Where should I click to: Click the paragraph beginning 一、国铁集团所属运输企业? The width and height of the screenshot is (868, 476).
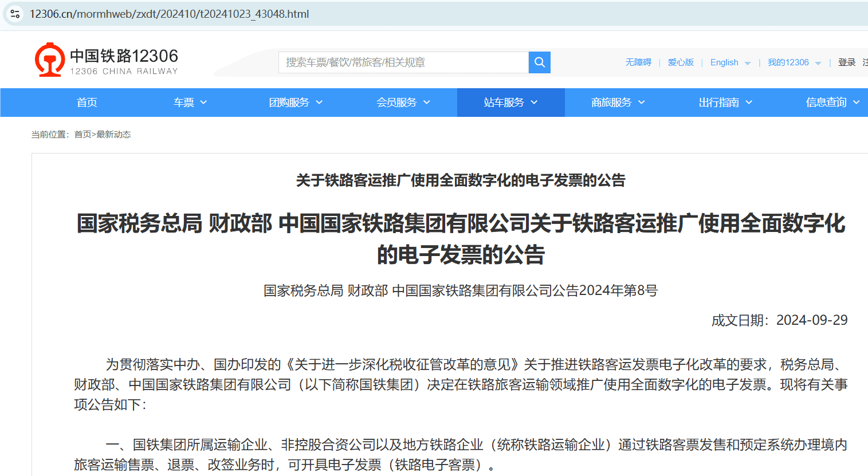(x=461, y=455)
